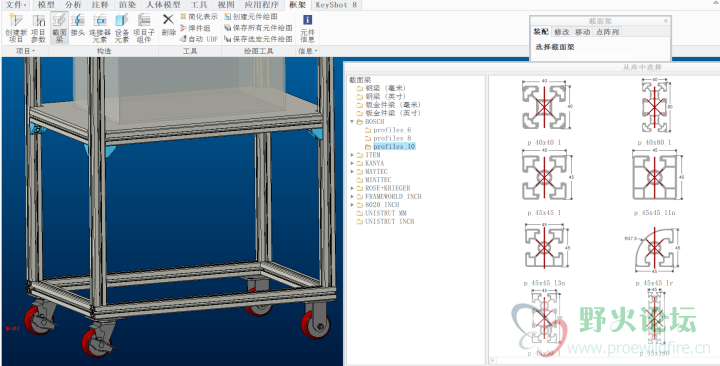The image size is (720, 366).
Task: Open 元件信息 component info icon
Action: [307, 28]
